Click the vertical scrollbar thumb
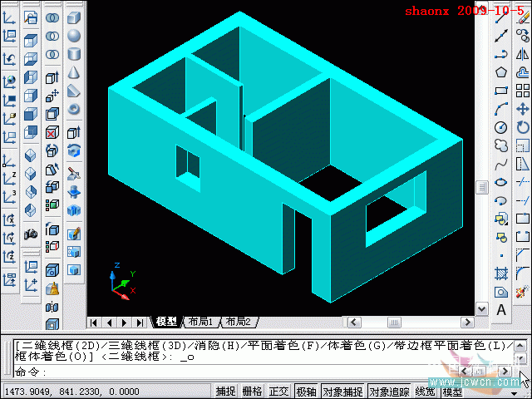Viewport: 532px width, 399px height. point(482,187)
